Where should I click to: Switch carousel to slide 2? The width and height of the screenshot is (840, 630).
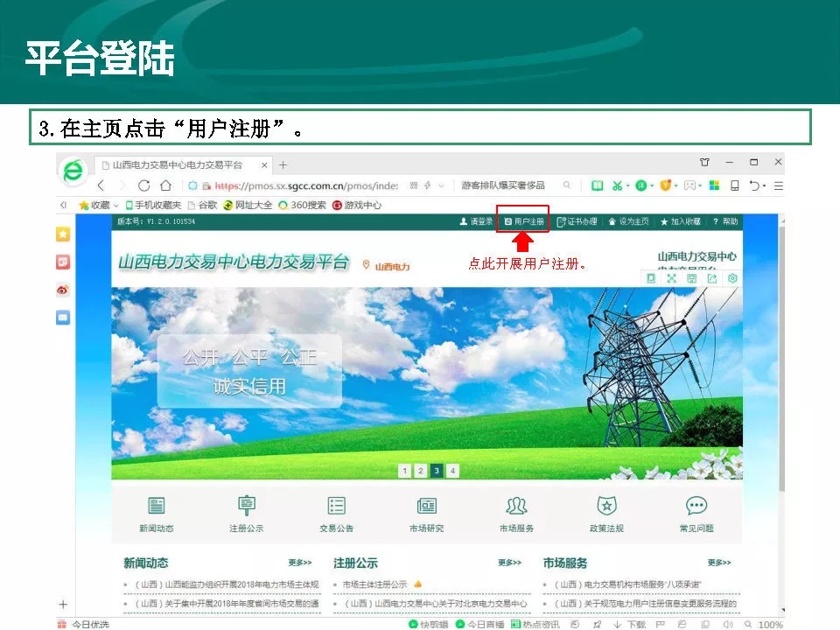coord(420,471)
